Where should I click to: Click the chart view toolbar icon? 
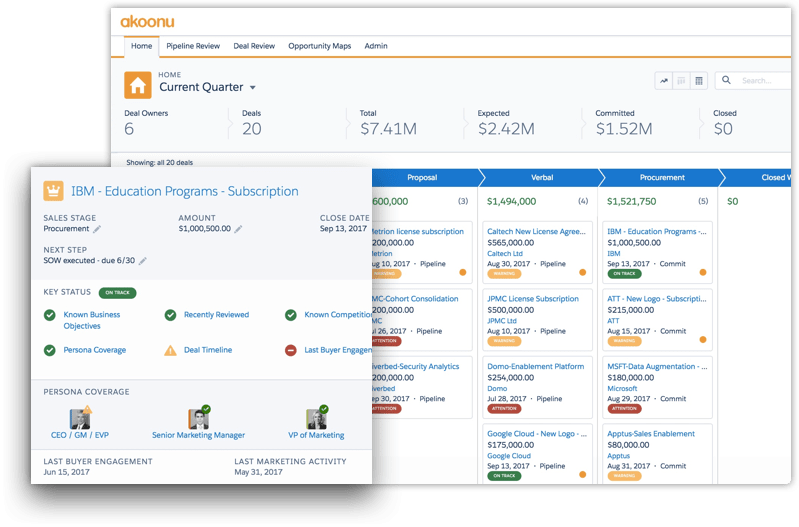(x=663, y=81)
